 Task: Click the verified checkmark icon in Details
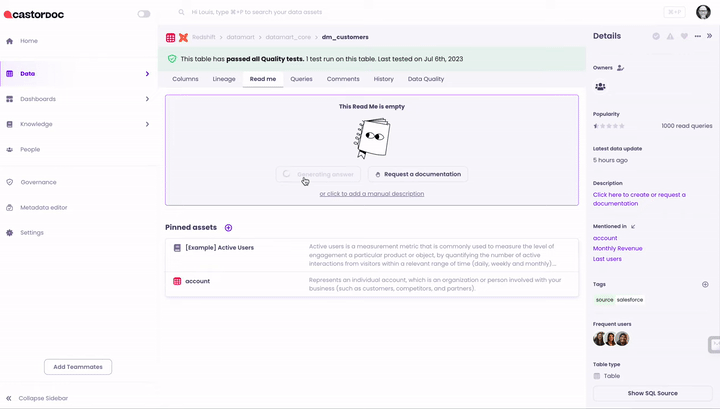tap(656, 36)
